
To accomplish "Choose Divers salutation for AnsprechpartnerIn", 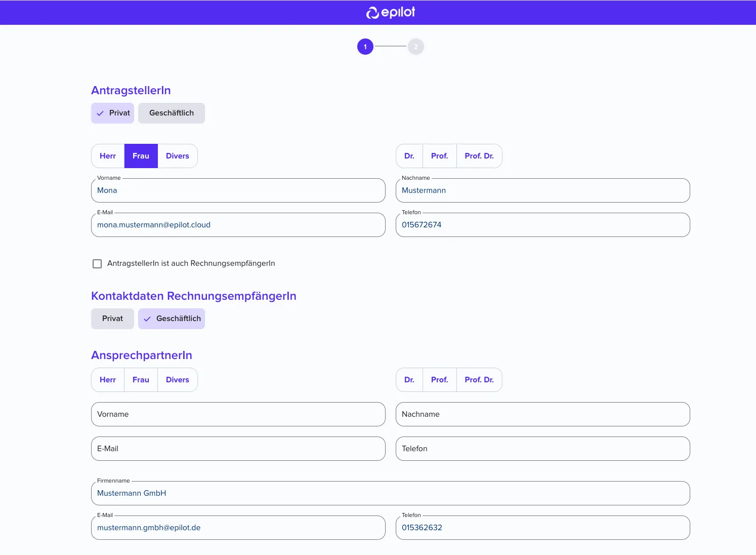I will 178,380.
